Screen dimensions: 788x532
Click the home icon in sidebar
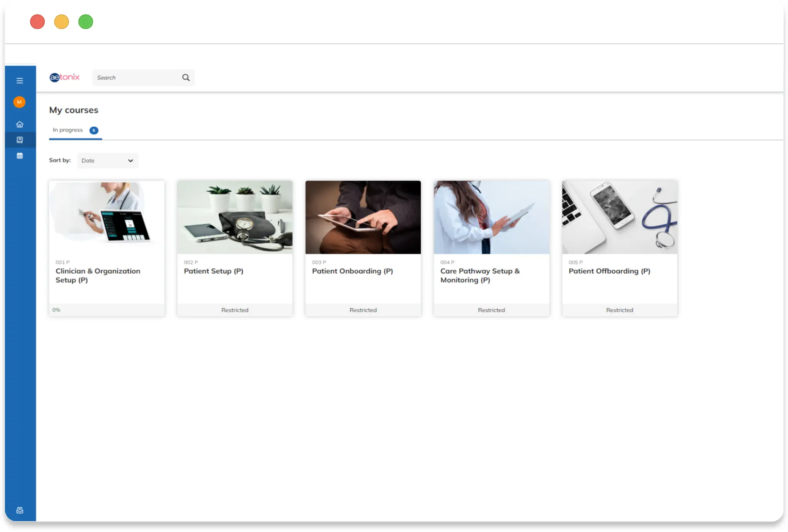point(20,124)
